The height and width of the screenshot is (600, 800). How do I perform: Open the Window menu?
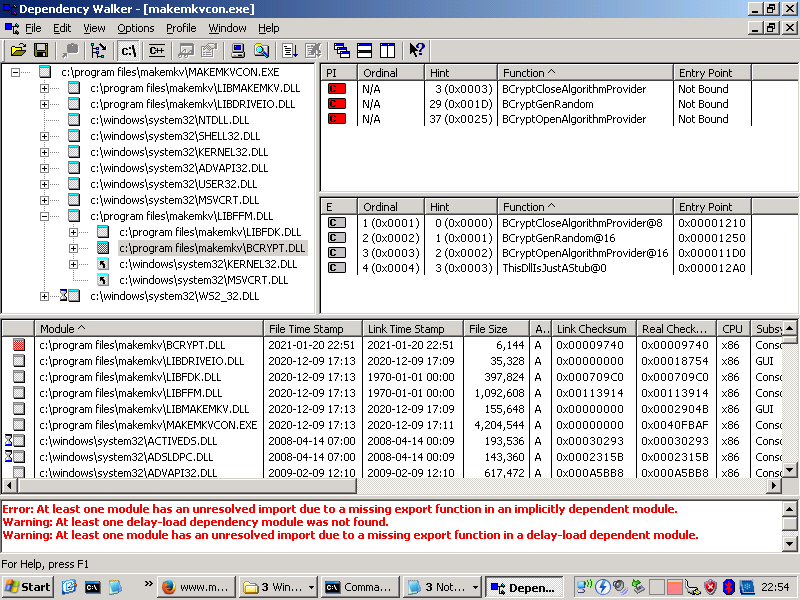tap(227, 28)
